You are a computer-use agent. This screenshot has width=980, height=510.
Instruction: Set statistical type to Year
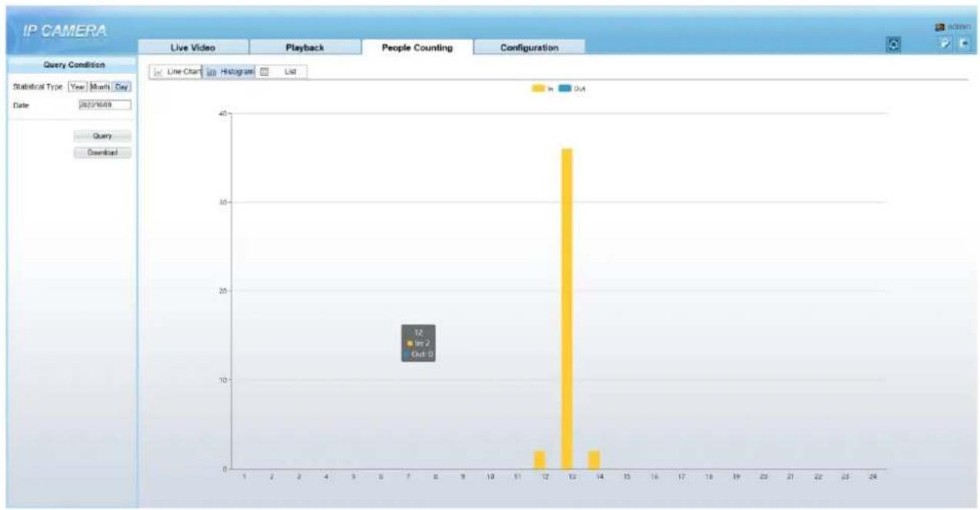click(x=77, y=87)
